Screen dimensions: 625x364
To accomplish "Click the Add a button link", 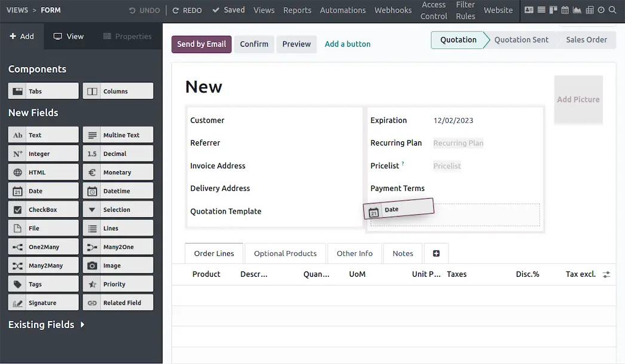I will (347, 44).
